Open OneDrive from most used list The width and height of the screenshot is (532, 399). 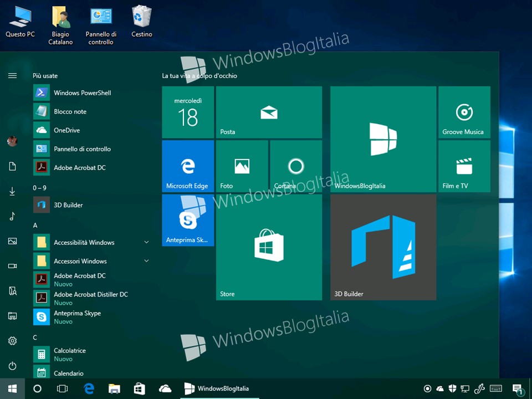coord(91,130)
